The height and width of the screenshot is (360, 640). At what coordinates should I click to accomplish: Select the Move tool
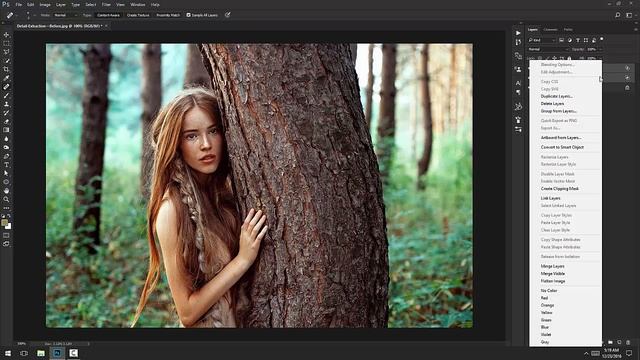[x=6, y=35]
